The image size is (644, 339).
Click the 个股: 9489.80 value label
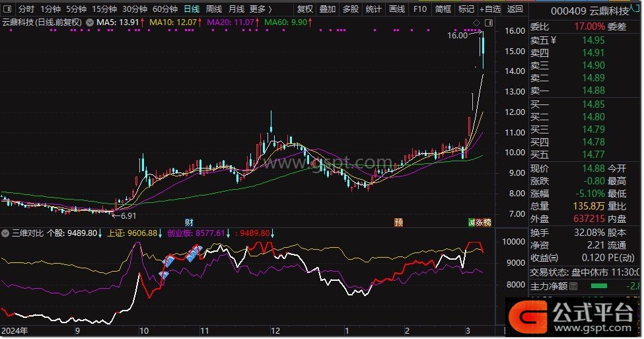(x=72, y=233)
